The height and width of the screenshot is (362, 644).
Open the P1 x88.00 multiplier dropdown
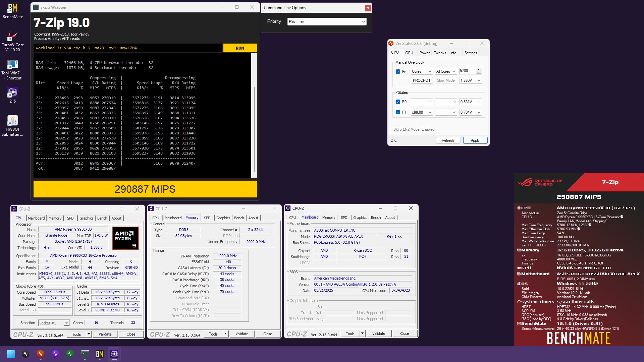[x=422, y=112]
